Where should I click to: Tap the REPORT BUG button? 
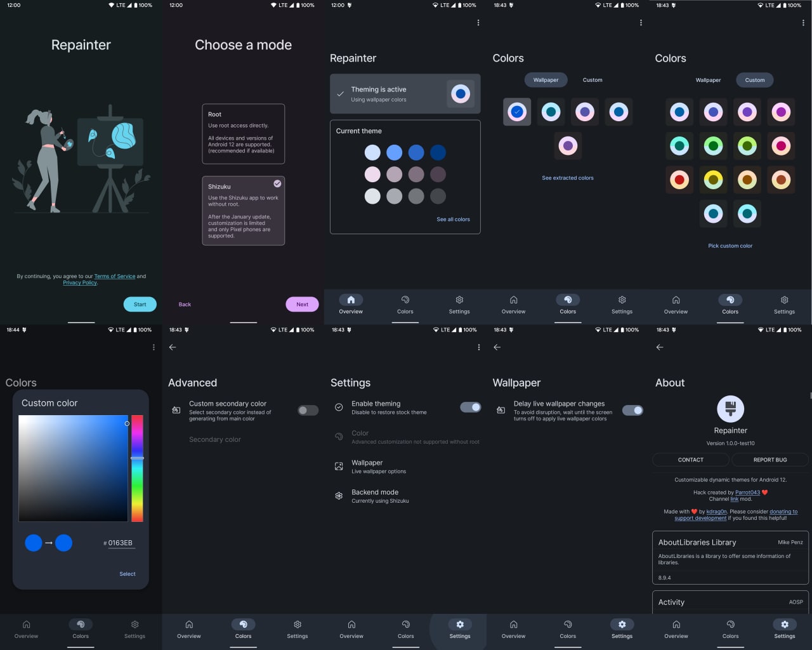770,460
